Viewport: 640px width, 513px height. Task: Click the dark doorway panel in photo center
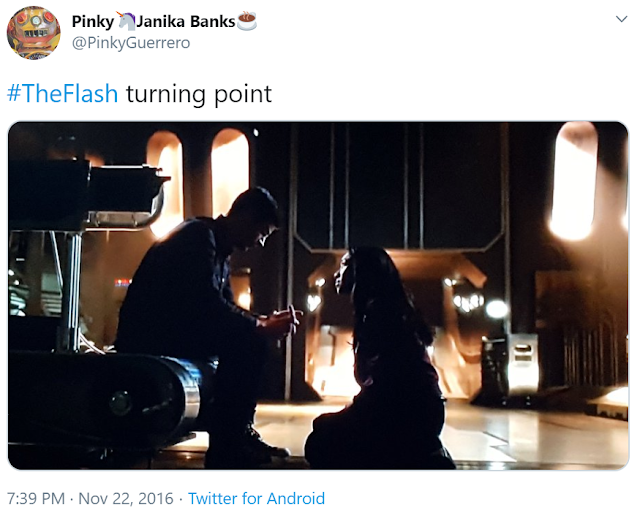[x=398, y=186]
